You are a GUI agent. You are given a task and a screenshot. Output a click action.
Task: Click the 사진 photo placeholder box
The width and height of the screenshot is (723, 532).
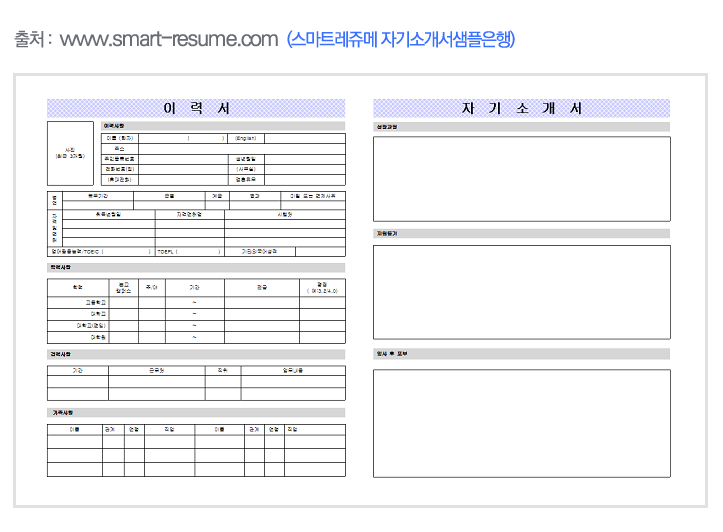coord(70,154)
